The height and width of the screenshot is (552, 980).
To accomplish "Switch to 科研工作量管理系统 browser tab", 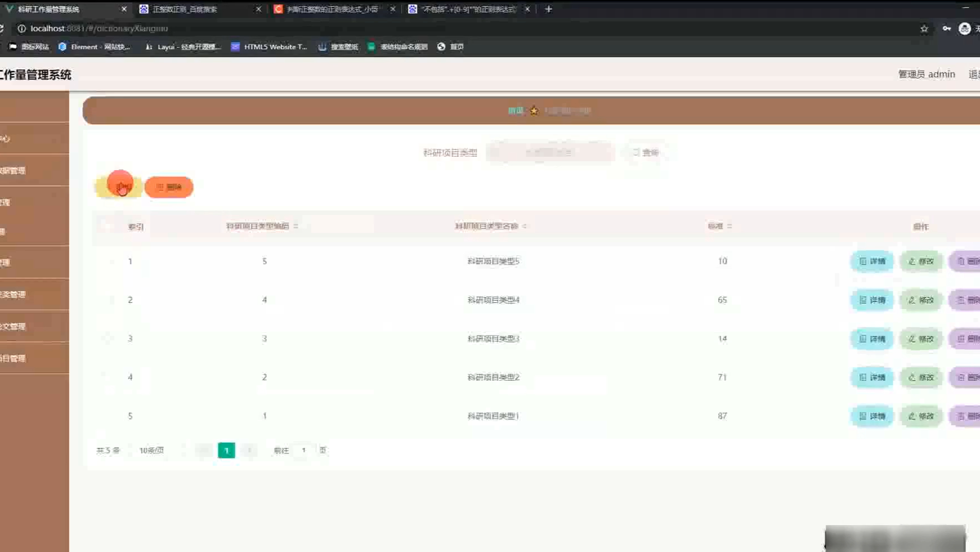I will [66, 9].
